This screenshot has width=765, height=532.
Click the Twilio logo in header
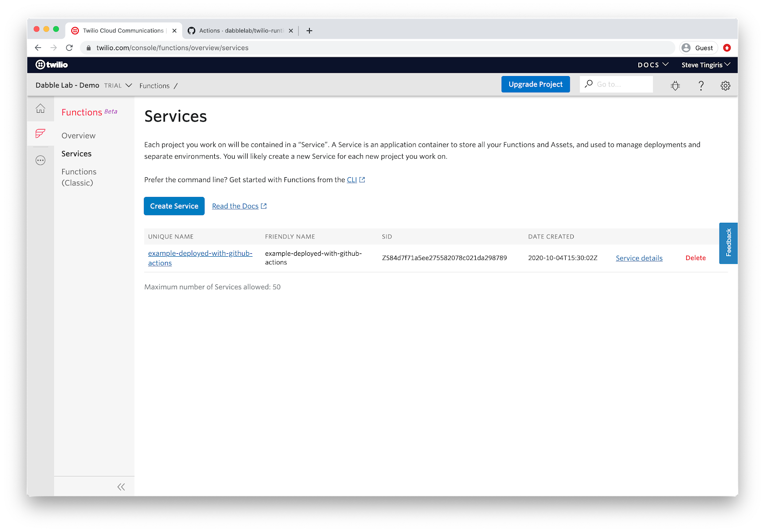click(x=52, y=65)
